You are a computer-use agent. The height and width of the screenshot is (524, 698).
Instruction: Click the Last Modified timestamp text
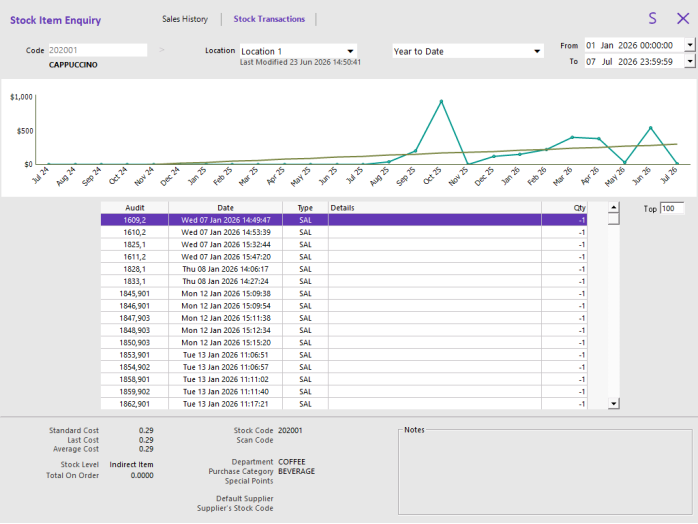coord(300,62)
